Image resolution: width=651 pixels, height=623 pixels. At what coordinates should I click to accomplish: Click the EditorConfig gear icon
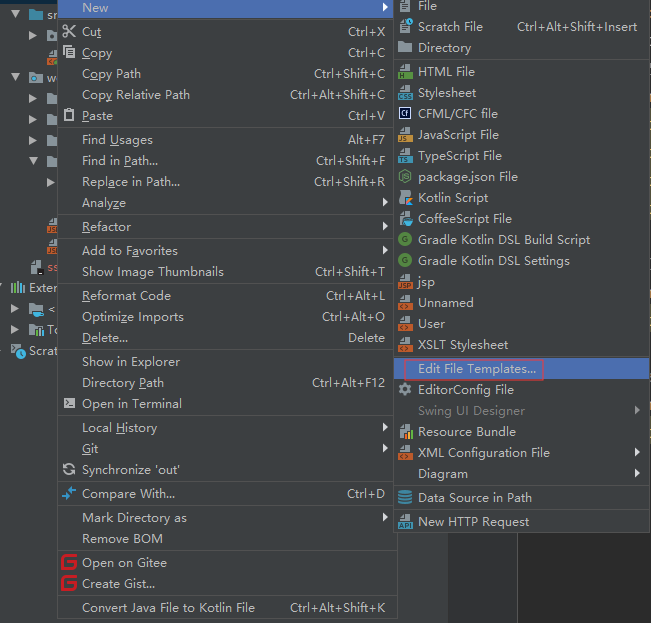pos(405,389)
